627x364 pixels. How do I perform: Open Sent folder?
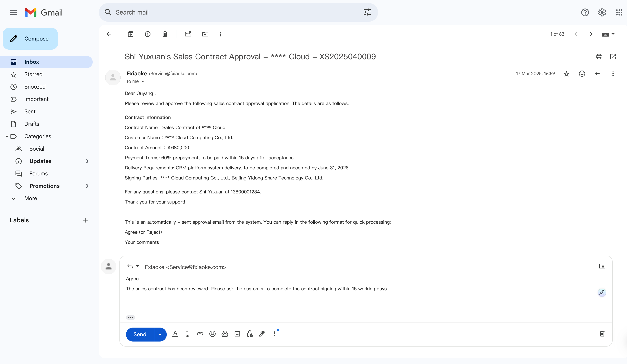pos(30,111)
